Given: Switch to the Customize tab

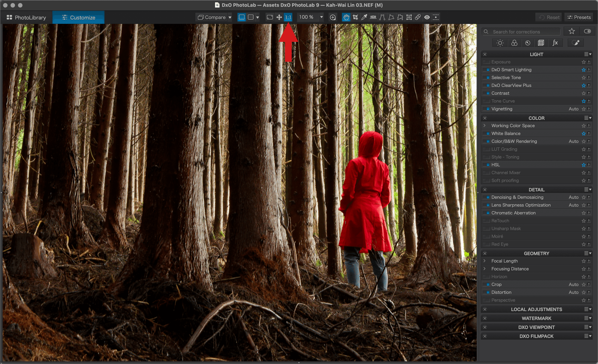Looking at the screenshot, I should click(78, 17).
